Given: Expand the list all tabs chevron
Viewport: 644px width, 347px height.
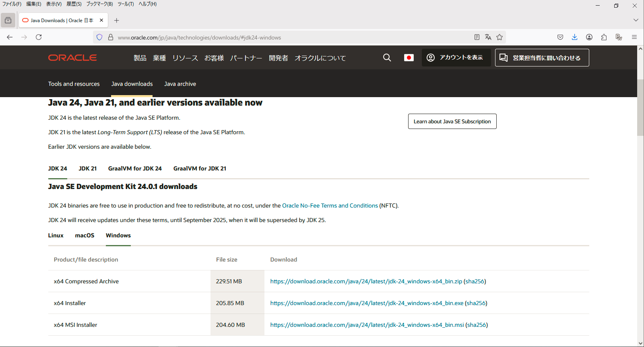Looking at the screenshot, I should point(636,20).
